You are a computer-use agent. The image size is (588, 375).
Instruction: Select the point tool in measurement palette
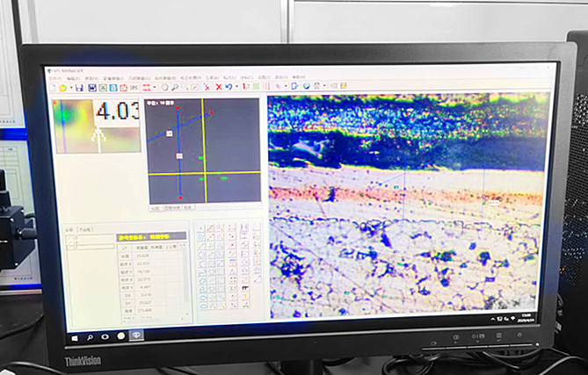pos(201,228)
